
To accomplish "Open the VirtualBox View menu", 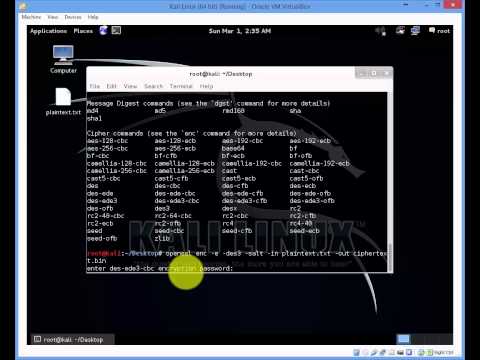I will pos(53,17).
